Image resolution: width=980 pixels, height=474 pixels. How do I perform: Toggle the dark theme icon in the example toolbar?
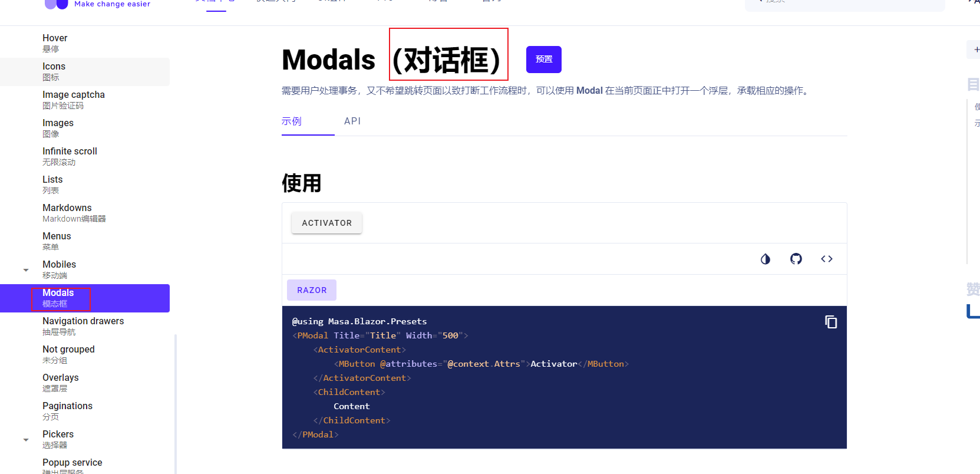coord(765,259)
